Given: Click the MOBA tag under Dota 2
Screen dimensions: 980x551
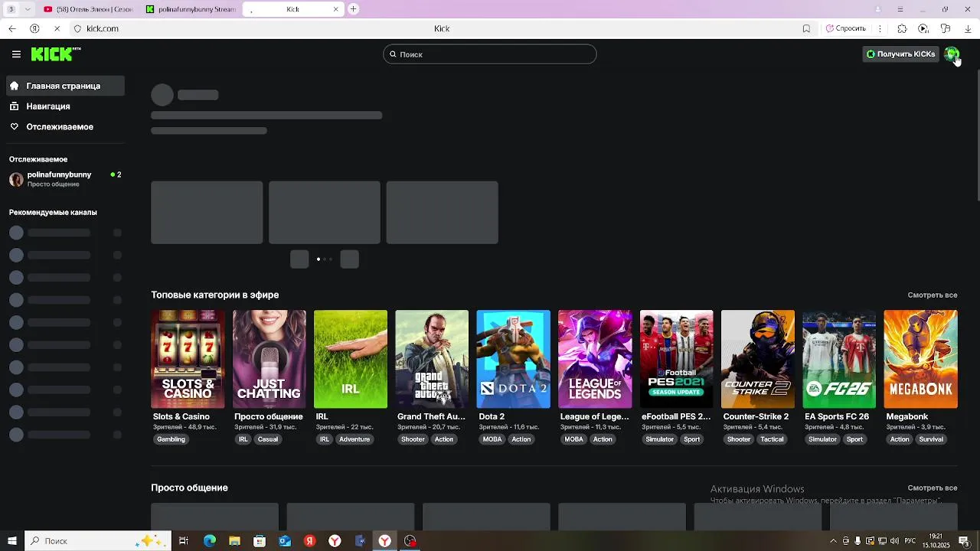Looking at the screenshot, I should tap(492, 439).
